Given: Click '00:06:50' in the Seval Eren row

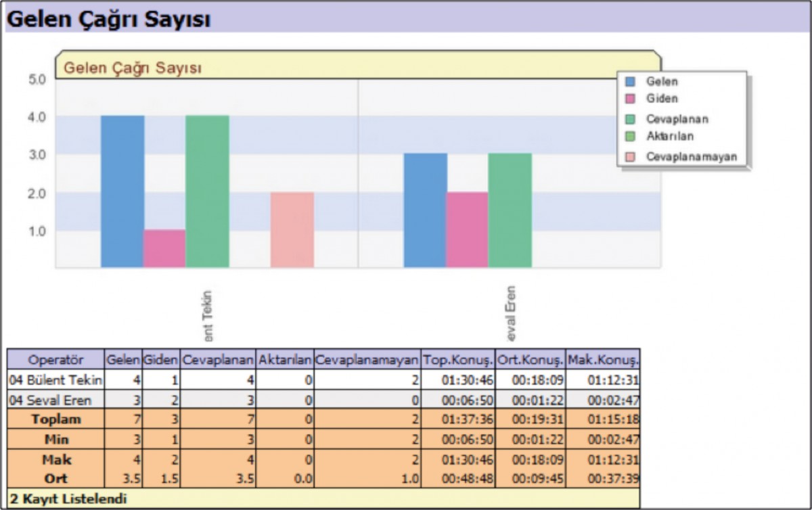Looking at the screenshot, I should [458, 399].
